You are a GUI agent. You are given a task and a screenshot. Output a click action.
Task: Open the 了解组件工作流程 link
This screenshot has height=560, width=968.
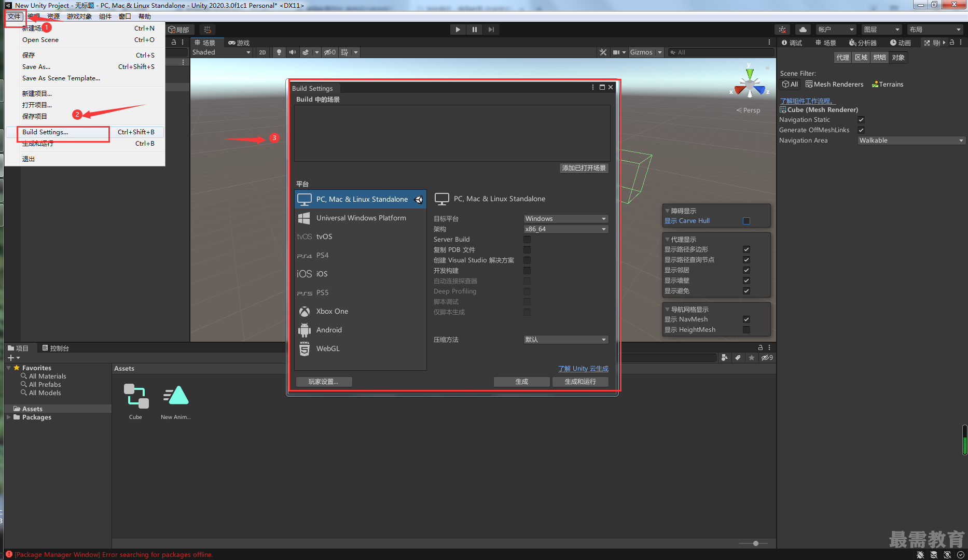coord(808,101)
